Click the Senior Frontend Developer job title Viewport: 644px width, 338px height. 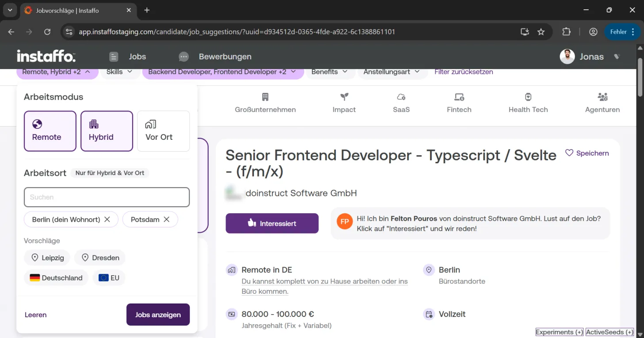(391, 163)
